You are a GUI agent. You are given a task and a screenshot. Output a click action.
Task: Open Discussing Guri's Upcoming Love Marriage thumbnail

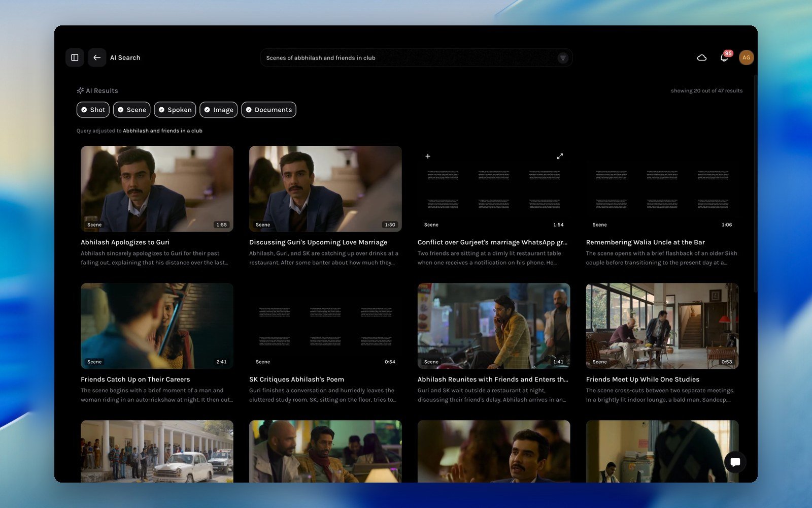click(x=325, y=189)
